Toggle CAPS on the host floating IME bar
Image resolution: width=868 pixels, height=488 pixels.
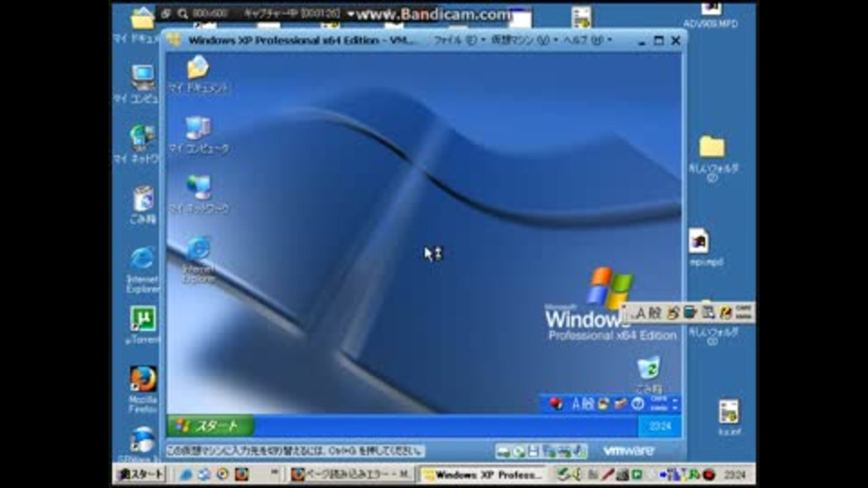744,309
